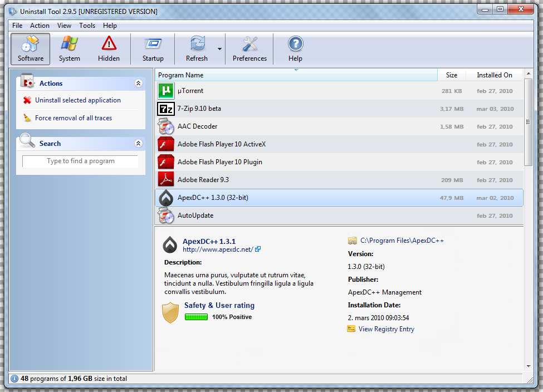
Task: Click Uninstall selected application
Action: click(x=78, y=100)
